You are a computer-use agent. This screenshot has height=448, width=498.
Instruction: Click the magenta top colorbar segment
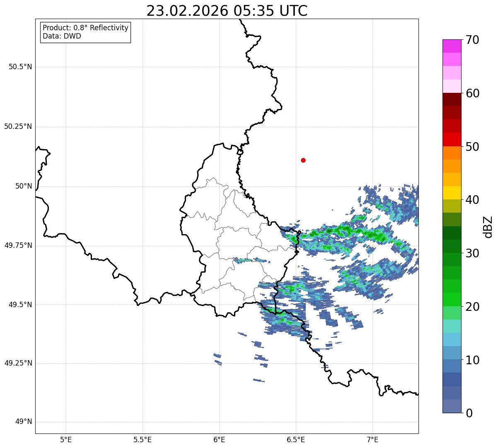pyautogui.click(x=452, y=46)
